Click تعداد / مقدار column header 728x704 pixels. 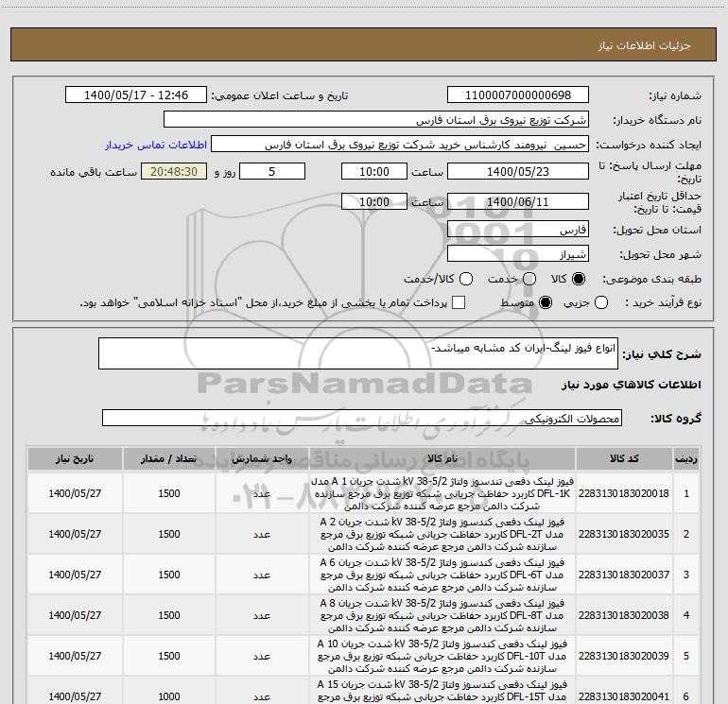coord(169,459)
